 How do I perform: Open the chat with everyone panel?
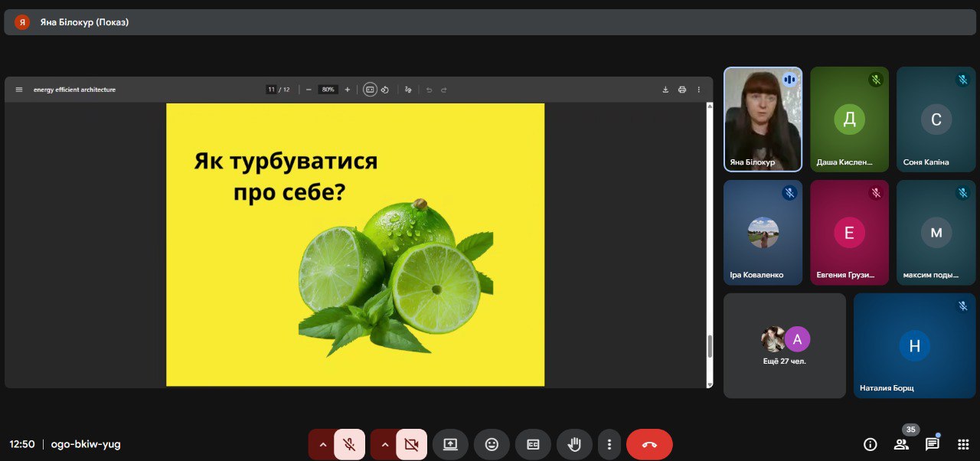[x=932, y=444]
